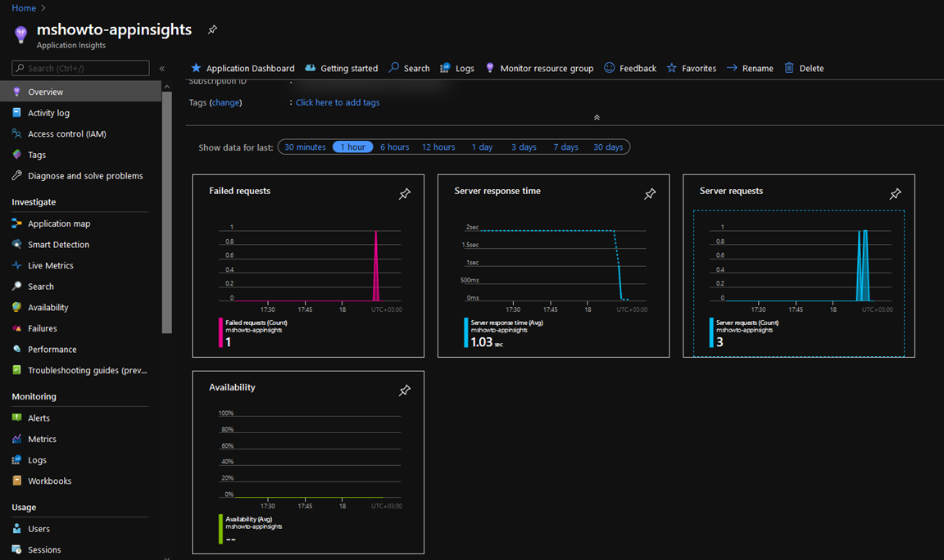Image resolution: width=944 pixels, height=560 pixels.
Task: Click the Application map sidebar icon
Action: tap(17, 224)
